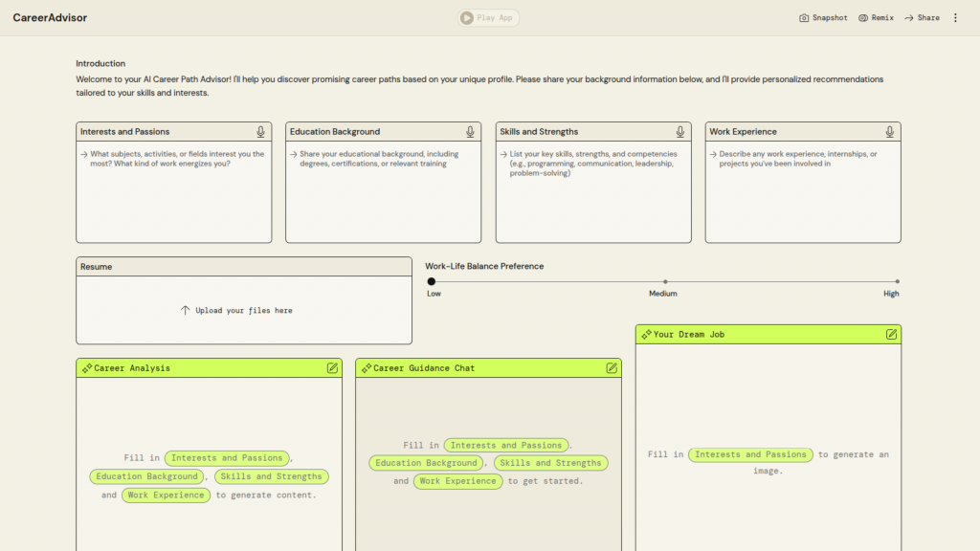Set Work-Life Balance slider to High

tap(897, 281)
